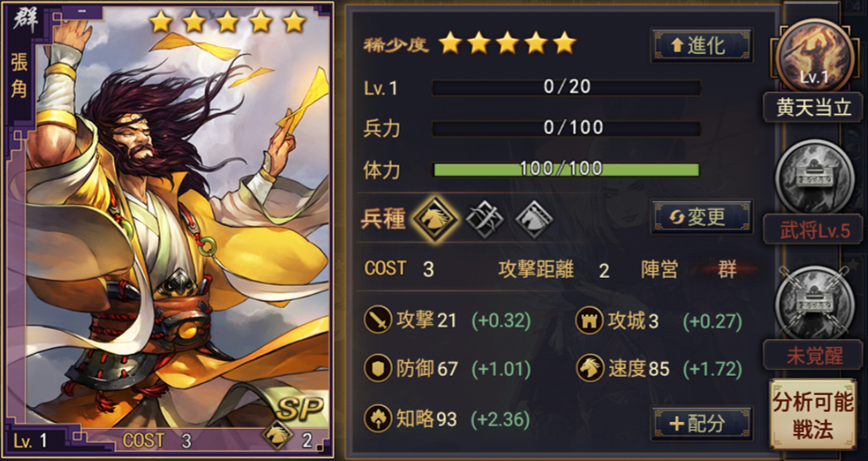Click the 変更 change troop button
The height and width of the screenshot is (461, 868).
(702, 217)
